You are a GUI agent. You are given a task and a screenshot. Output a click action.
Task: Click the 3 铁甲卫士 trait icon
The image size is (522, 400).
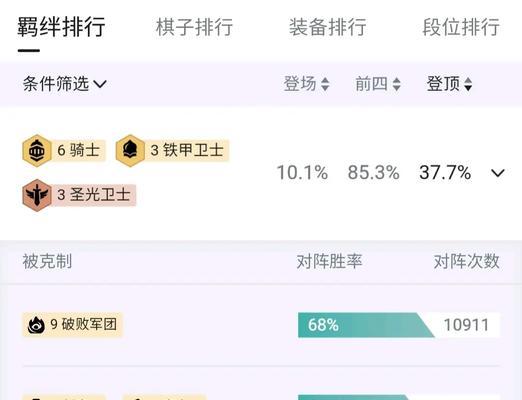(130, 151)
